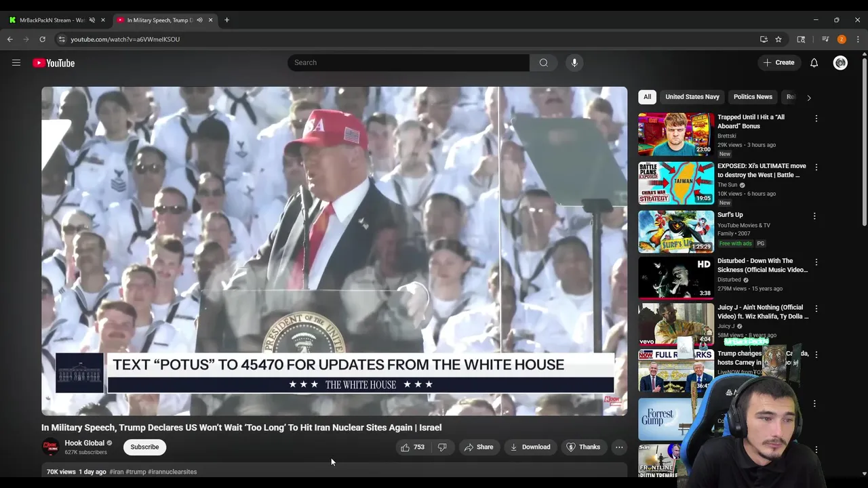
Task: Click the Hook Global channel avatar
Action: click(50, 447)
